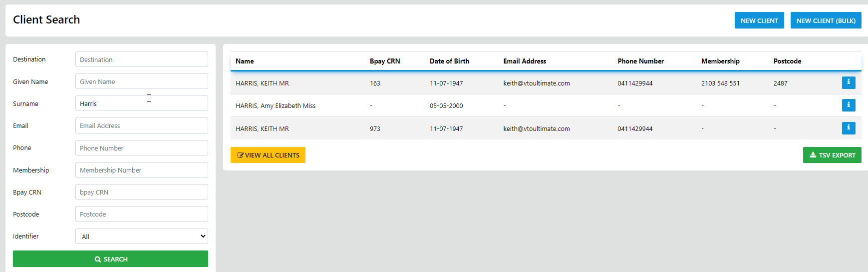868x272 pixels.
Task: Click the Name column header
Action: tap(245, 61)
